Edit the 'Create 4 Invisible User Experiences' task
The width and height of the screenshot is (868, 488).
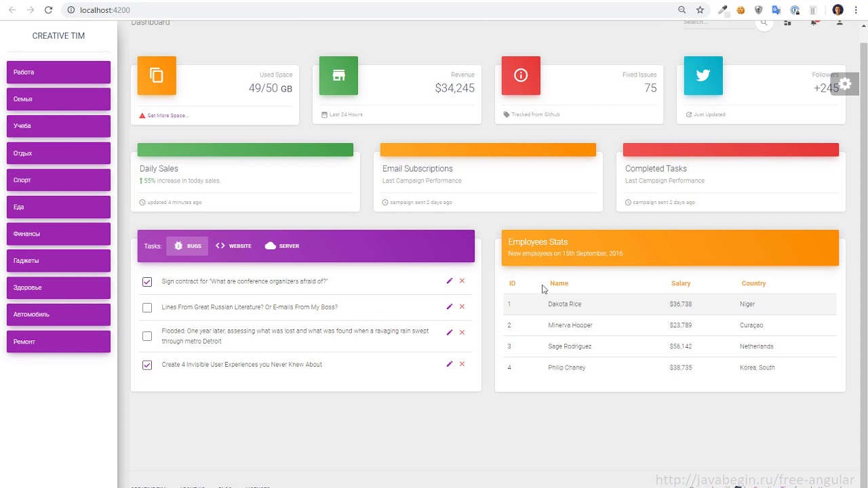tap(449, 364)
